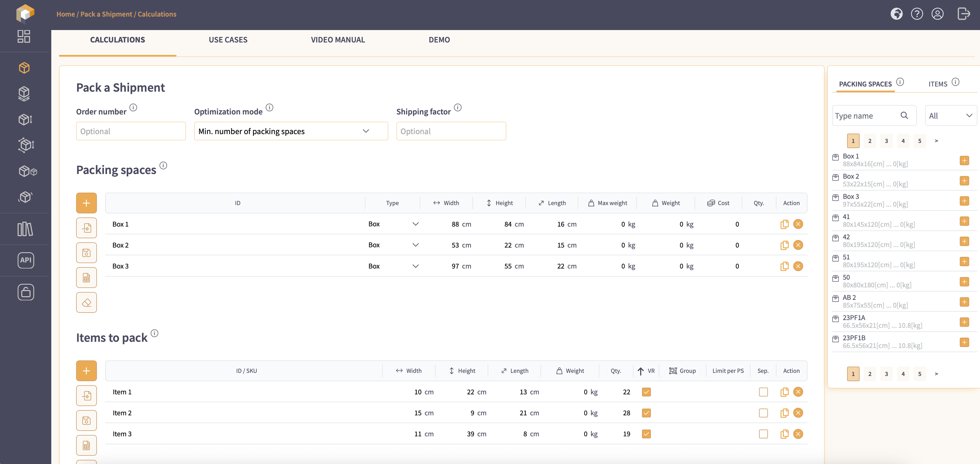Open the Optimization mode dropdown
Viewport: 980px width, 464px height.
tap(291, 131)
